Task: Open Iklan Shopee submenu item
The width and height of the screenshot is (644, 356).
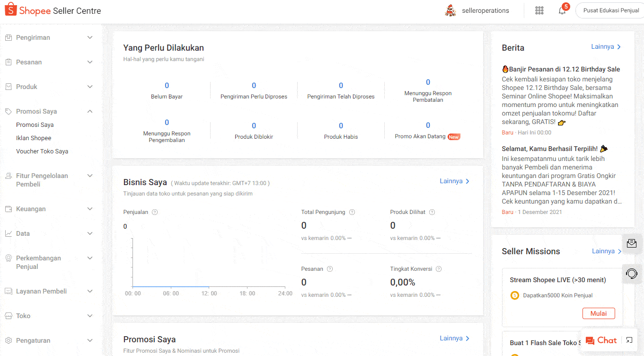Action: point(34,138)
